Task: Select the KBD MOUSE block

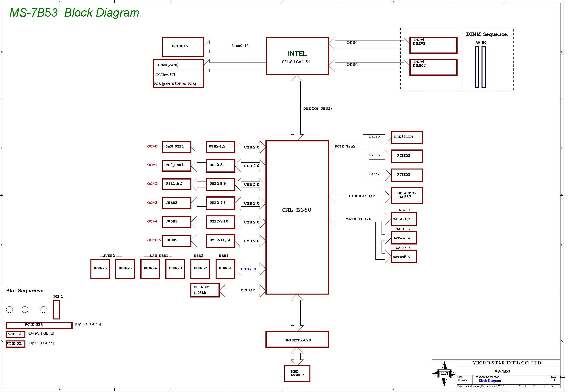Action: [x=297, y=373]
